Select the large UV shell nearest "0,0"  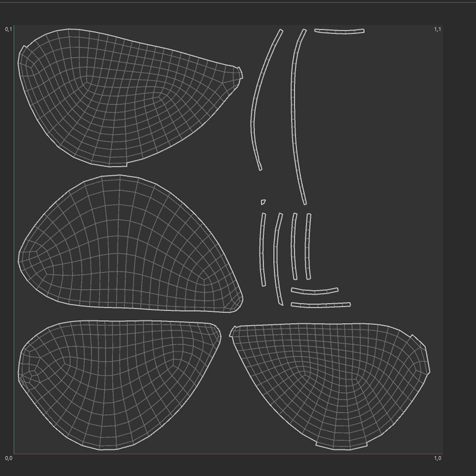point(118,386)
